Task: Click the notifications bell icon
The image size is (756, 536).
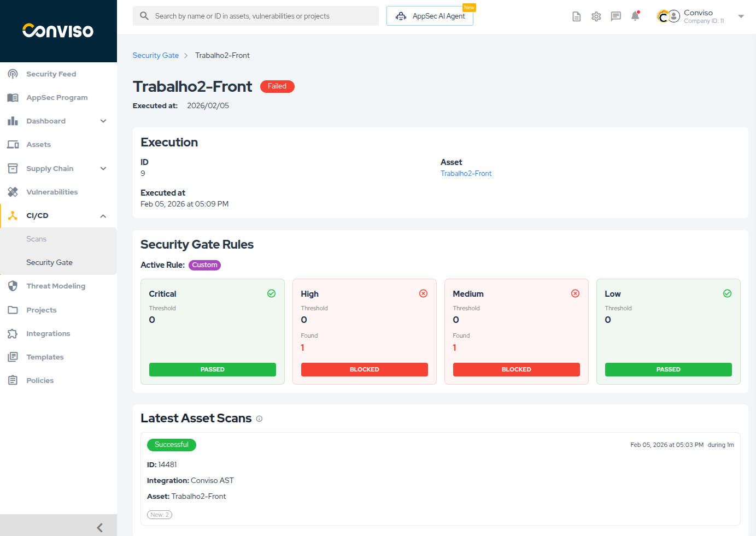Action: 635,16
